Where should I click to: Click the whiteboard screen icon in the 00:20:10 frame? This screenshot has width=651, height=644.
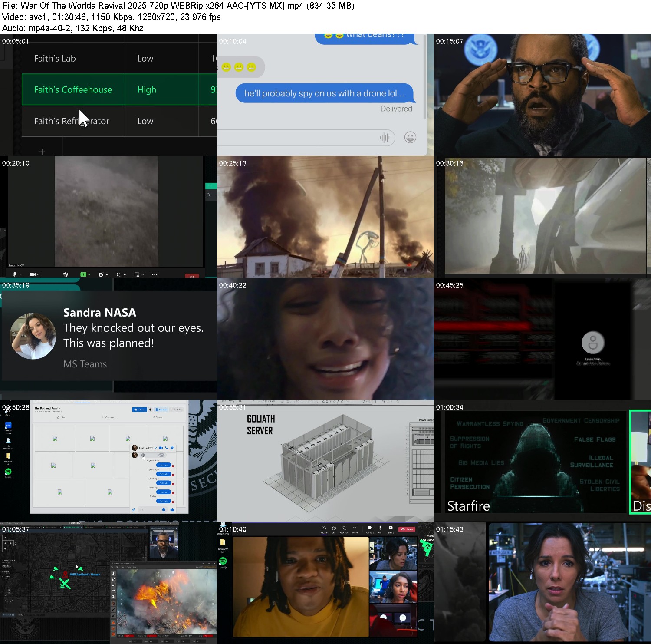tap(137, 274)
